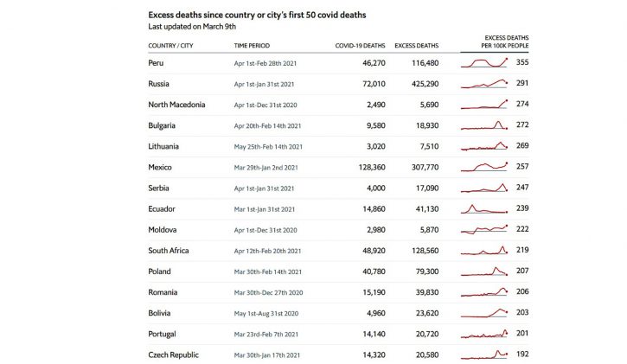Click Russia's excess deaths sparkline chart
Viewport: 627px width, 364px height.
[x=484, y=84]
